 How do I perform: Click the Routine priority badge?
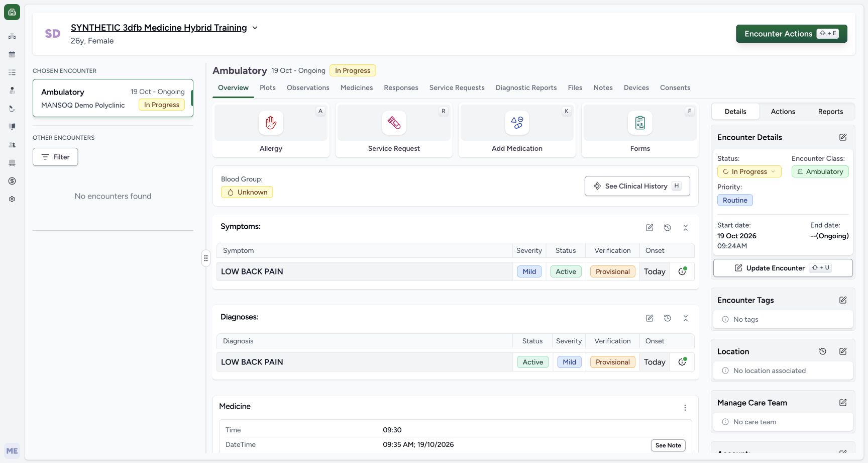point(735,200)
